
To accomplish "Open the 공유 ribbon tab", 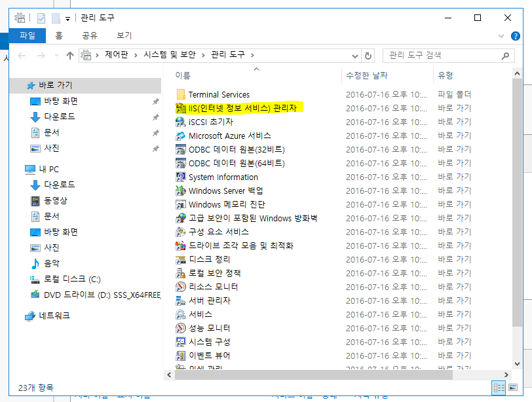I will pos(90,35).
